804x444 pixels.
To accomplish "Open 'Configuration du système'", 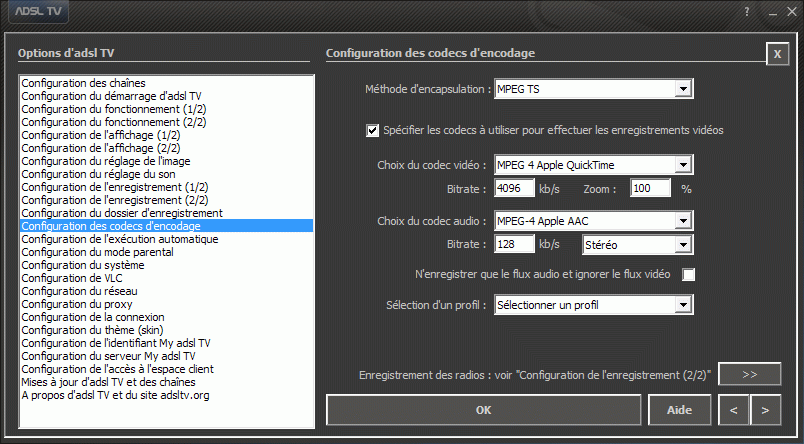I will pos(167,265).
